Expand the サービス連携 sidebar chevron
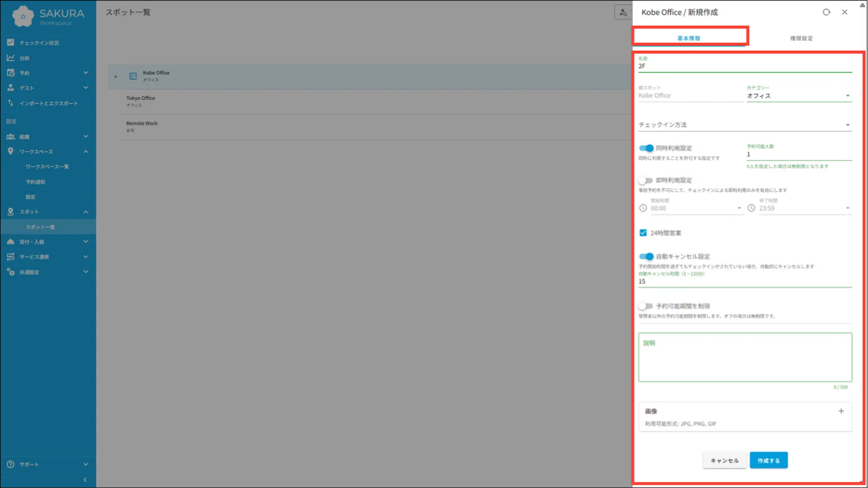Viewport: 868px width, 488px height. tap(86, 257)
